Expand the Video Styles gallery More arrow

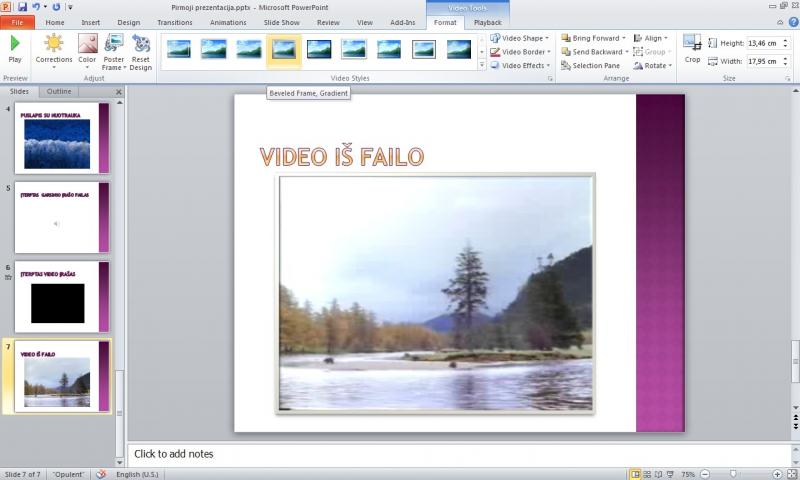482,65
